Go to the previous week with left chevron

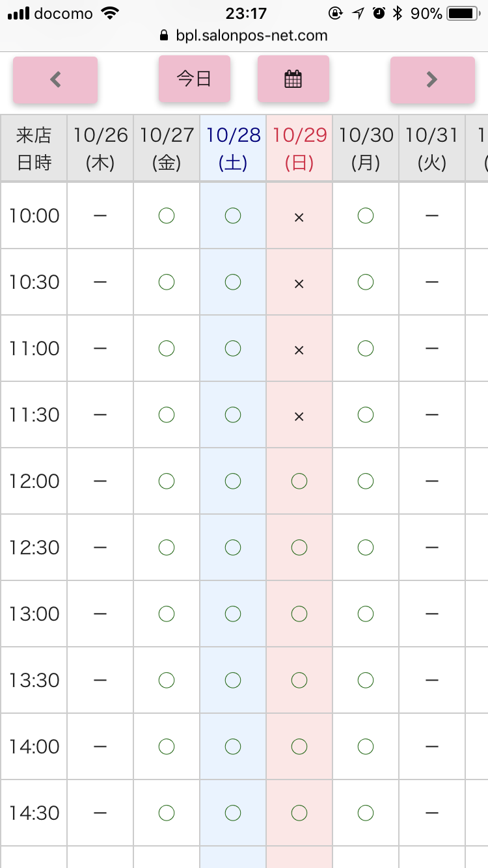point(55,79)
